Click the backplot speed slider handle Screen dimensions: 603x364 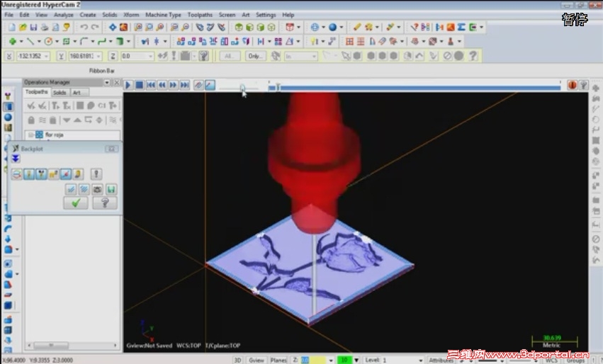242,88
